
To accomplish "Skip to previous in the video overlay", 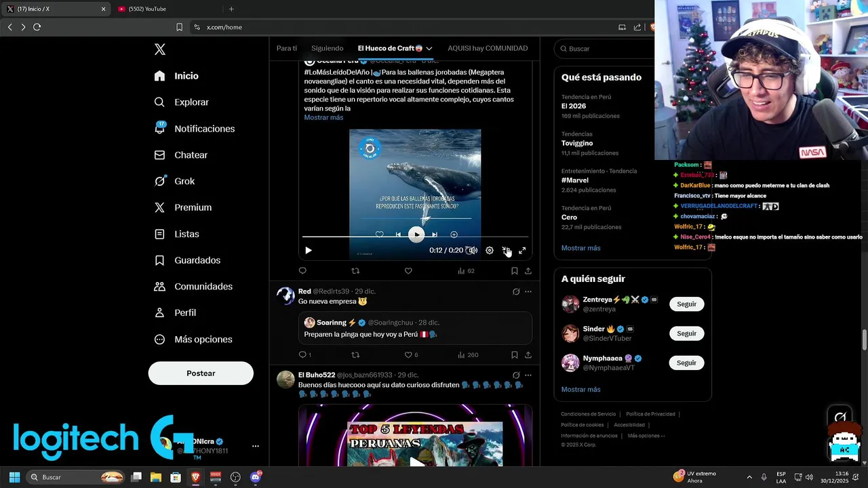I will (x=398, y=235).
